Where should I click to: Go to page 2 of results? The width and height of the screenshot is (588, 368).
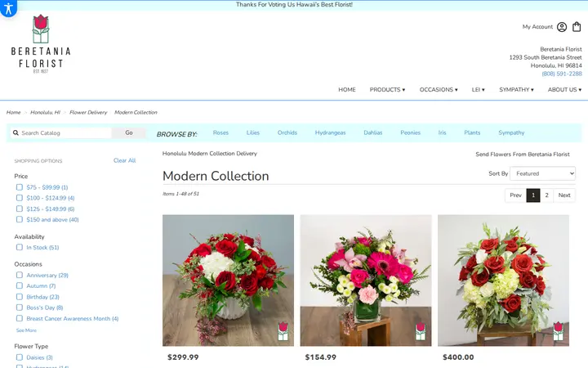click(x=546, y=195)
